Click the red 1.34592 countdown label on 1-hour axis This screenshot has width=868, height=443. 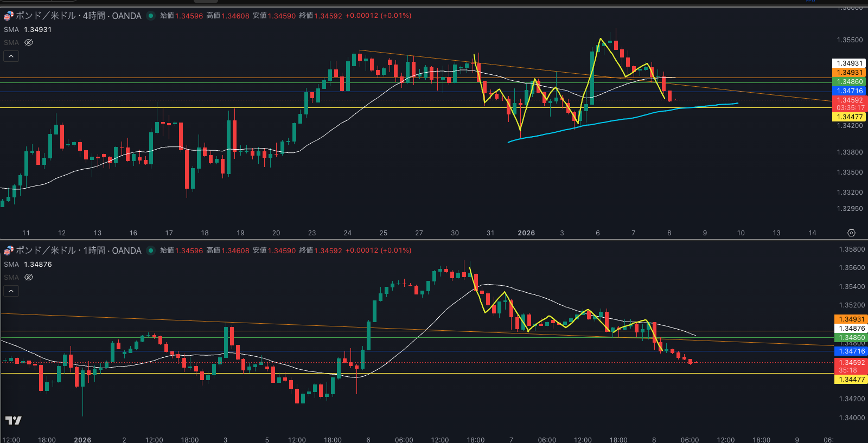(851, 366)
